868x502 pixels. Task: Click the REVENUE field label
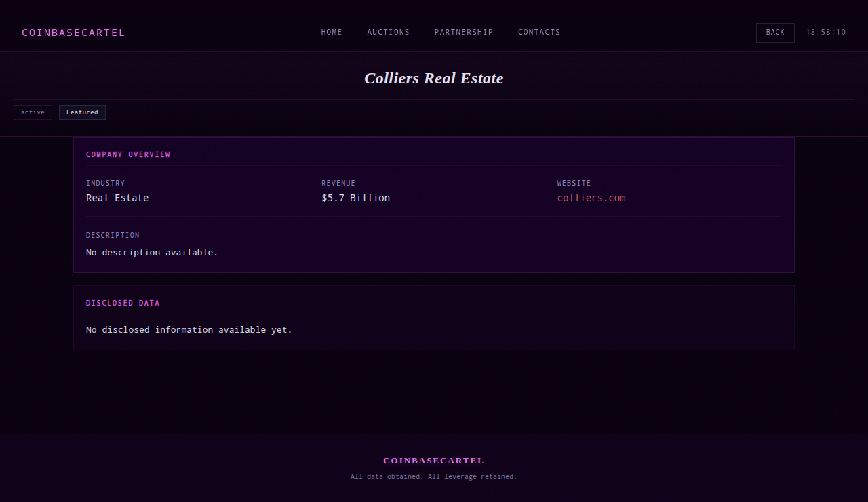pyautogui.click(x=338, y=183)
